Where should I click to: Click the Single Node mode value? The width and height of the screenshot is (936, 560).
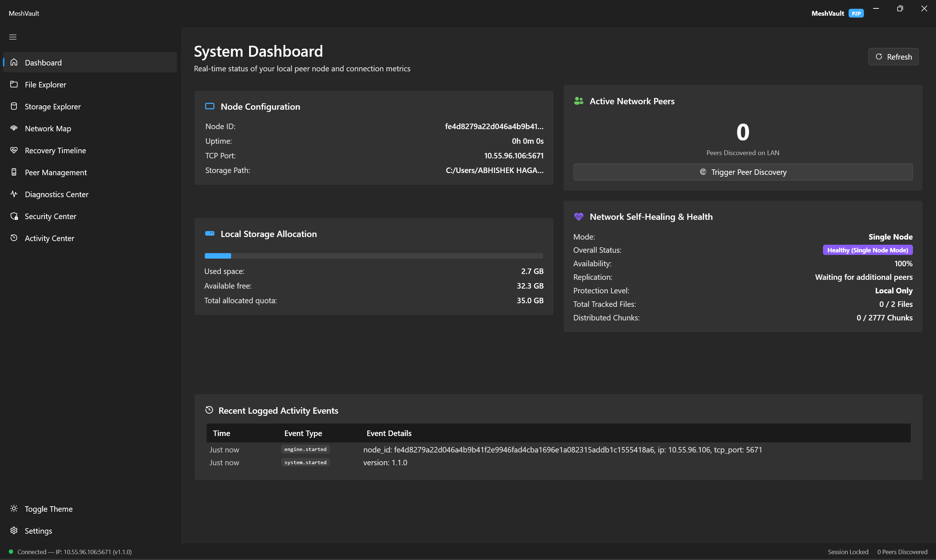pos(890,237)
